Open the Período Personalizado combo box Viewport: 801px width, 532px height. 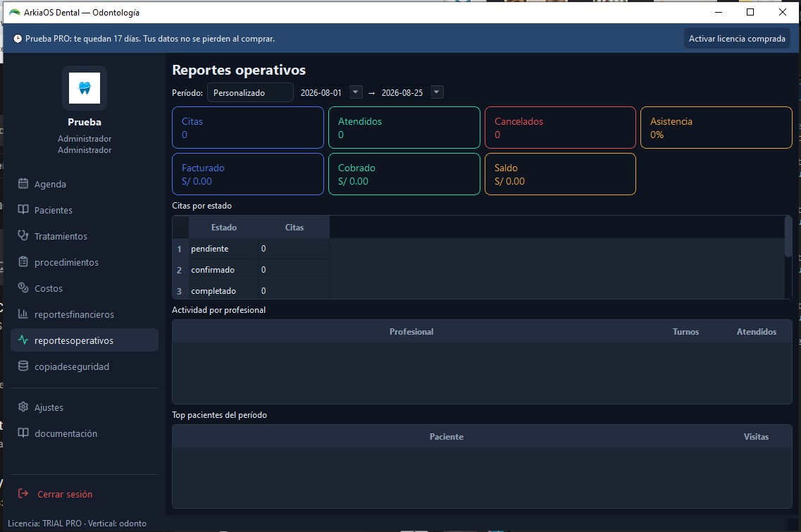point(250,92)
